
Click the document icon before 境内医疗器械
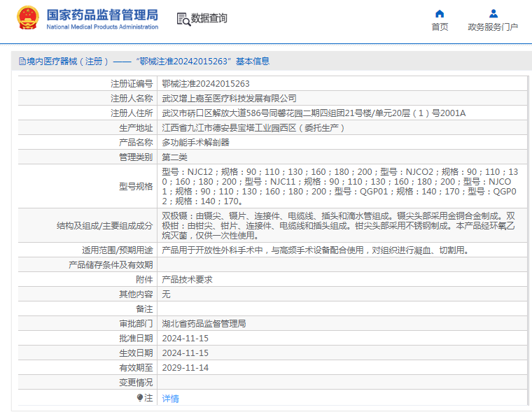point(22,62)
